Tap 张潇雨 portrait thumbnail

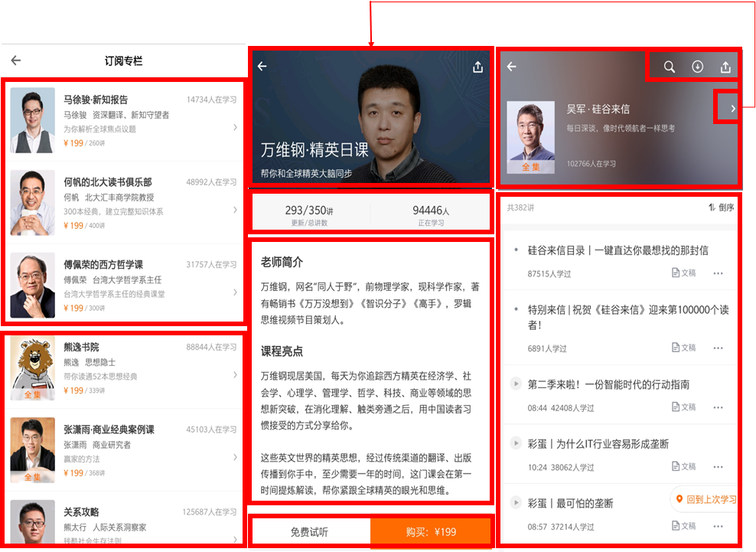(32, 450)
